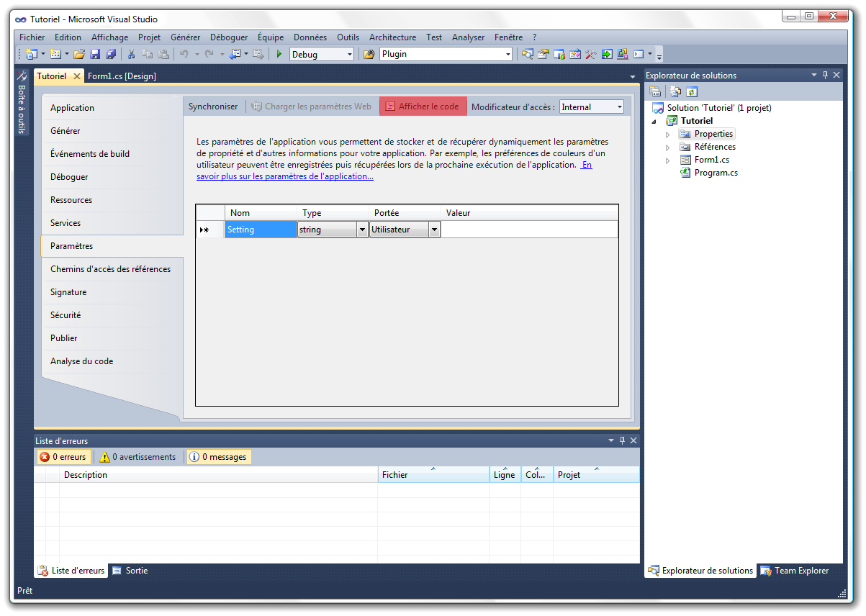866x616 pixels.
Task: Click the Properties icon in Solution Explorer toolbar
Action: tap(655, 91)
